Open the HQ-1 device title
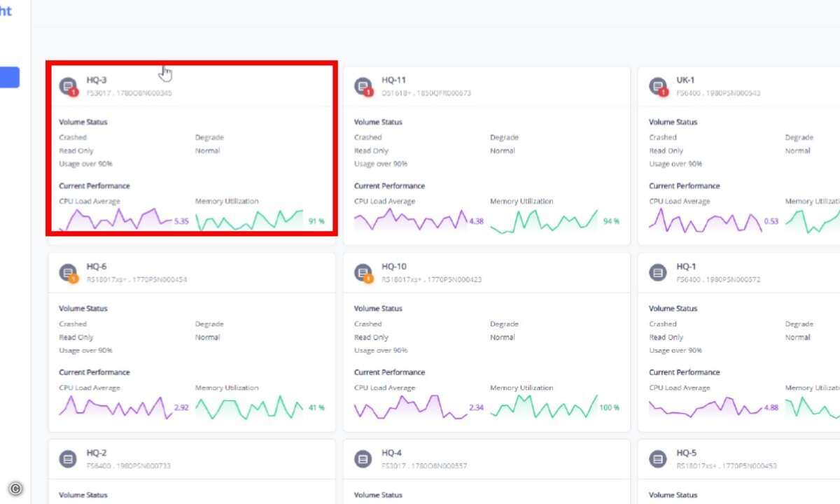The image size is (840, 504). (686, 267)
